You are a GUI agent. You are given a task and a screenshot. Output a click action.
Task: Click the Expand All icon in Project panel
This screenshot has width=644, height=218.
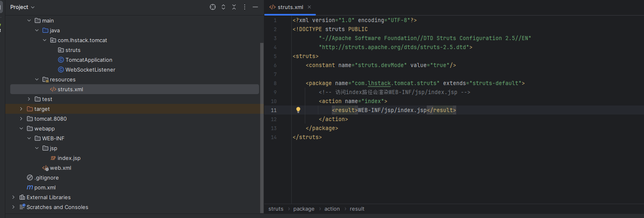click(223, 7)
